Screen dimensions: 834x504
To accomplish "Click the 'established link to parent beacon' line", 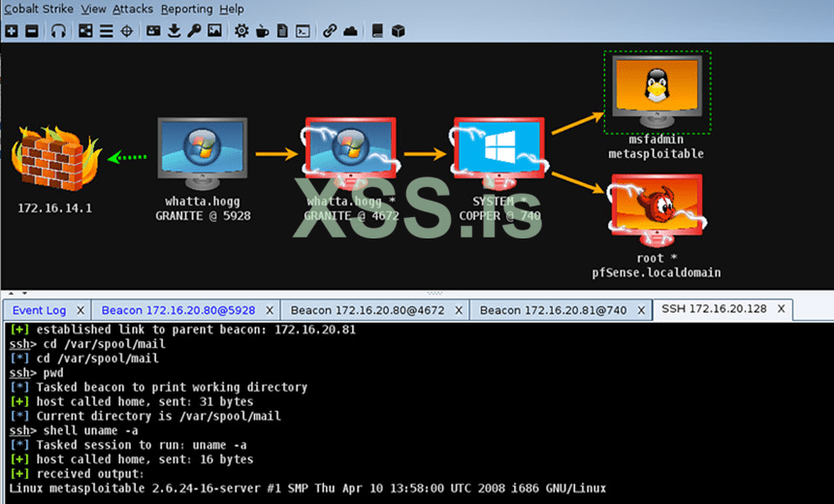I will coord(182,330).
